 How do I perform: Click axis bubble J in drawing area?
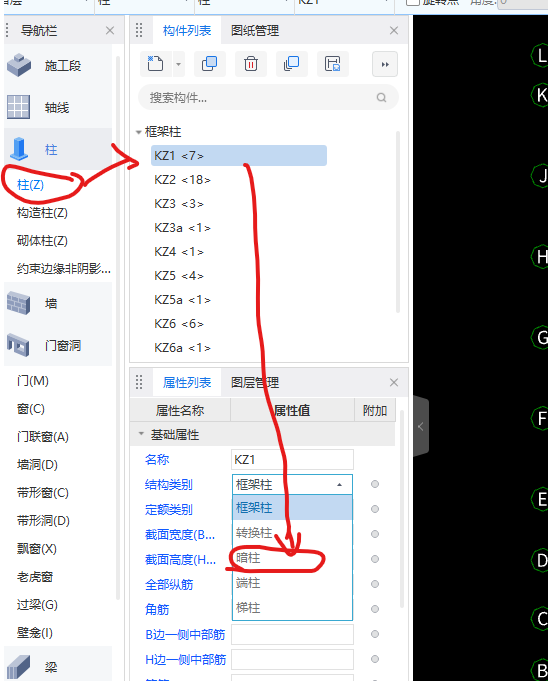pos(540,176)
